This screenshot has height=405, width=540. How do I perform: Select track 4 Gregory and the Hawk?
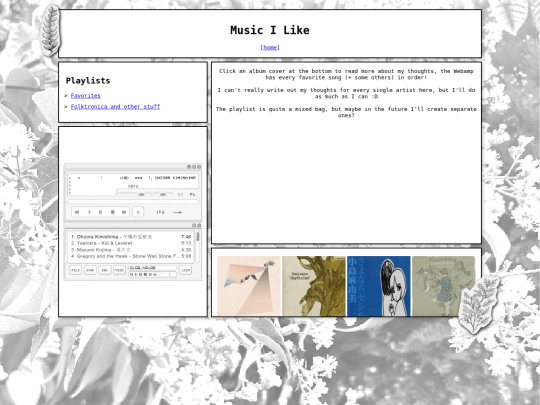[x=131, y=256]
